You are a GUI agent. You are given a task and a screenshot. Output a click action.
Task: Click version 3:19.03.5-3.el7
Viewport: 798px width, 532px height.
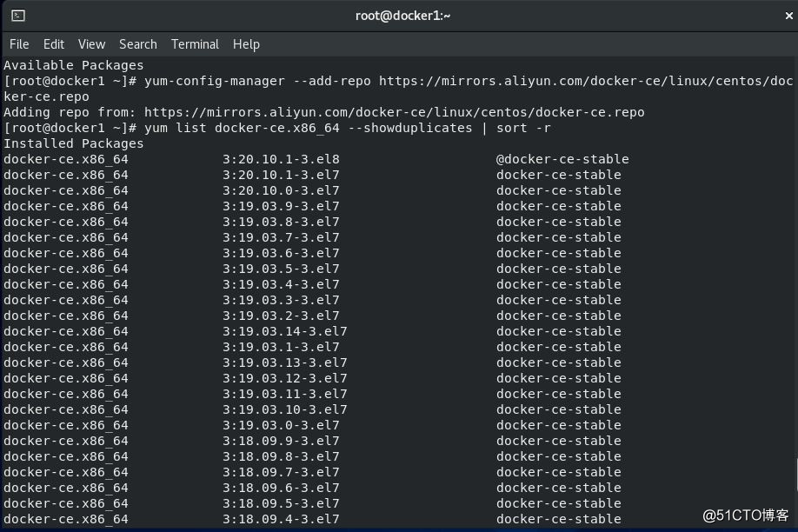[281, 269]
